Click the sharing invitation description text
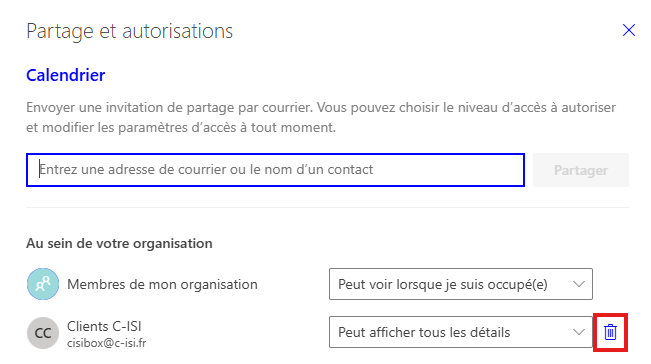 pyautogui.click(x=321, y=117)
